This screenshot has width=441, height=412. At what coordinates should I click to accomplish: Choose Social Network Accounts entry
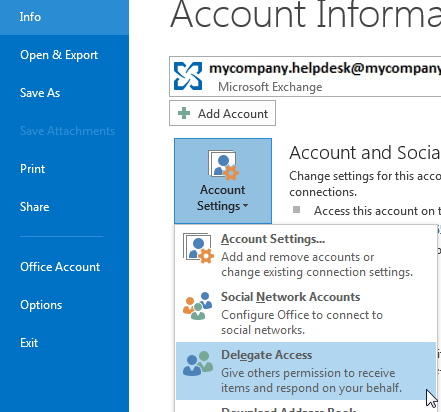pyautogui.click(x=306, y=313)
